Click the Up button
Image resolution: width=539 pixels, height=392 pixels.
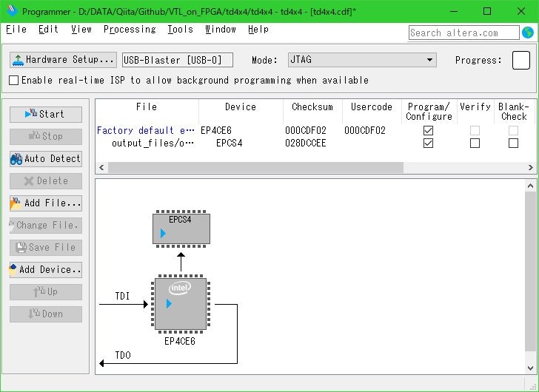tap(46, 292)
